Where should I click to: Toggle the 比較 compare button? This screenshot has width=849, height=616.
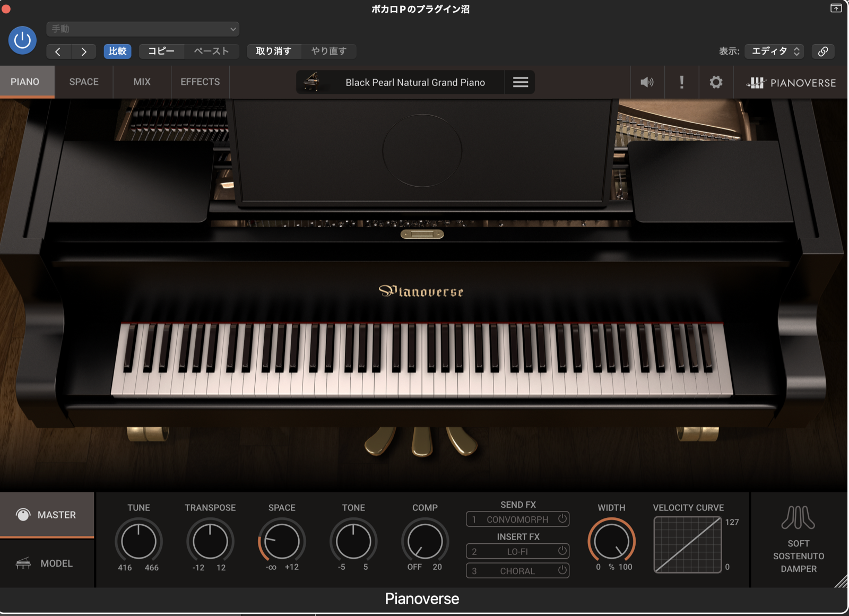click(117, 51)
